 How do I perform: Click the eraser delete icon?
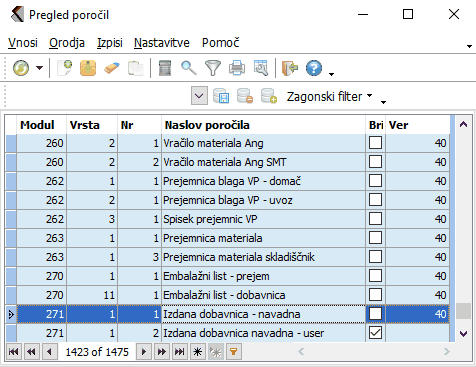[112, 68]
